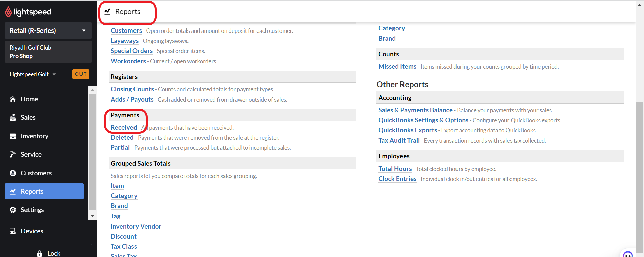Click the Grouped Sales Totals heading
The width and height of the screenshot is (644, 257).
[141, 163]
